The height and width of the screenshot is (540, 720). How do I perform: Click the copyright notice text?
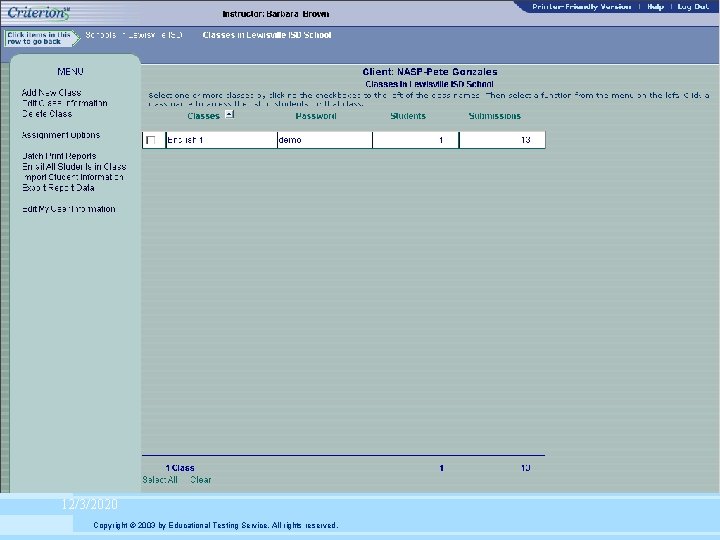click(215, 525)
